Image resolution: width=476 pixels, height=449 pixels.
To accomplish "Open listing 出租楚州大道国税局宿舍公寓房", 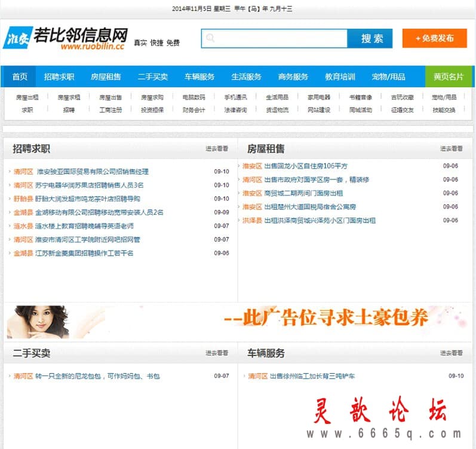I will [x=310, y=207].
